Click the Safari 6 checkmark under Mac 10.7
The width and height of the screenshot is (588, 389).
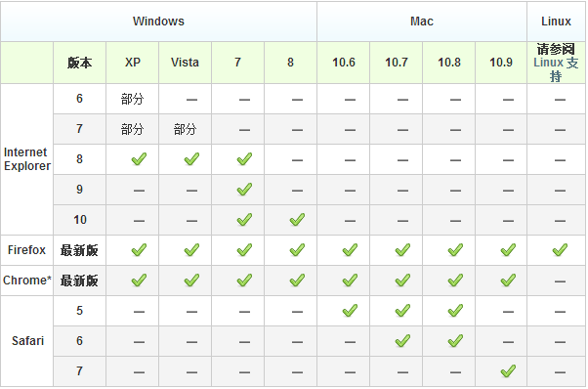[402, 341]
